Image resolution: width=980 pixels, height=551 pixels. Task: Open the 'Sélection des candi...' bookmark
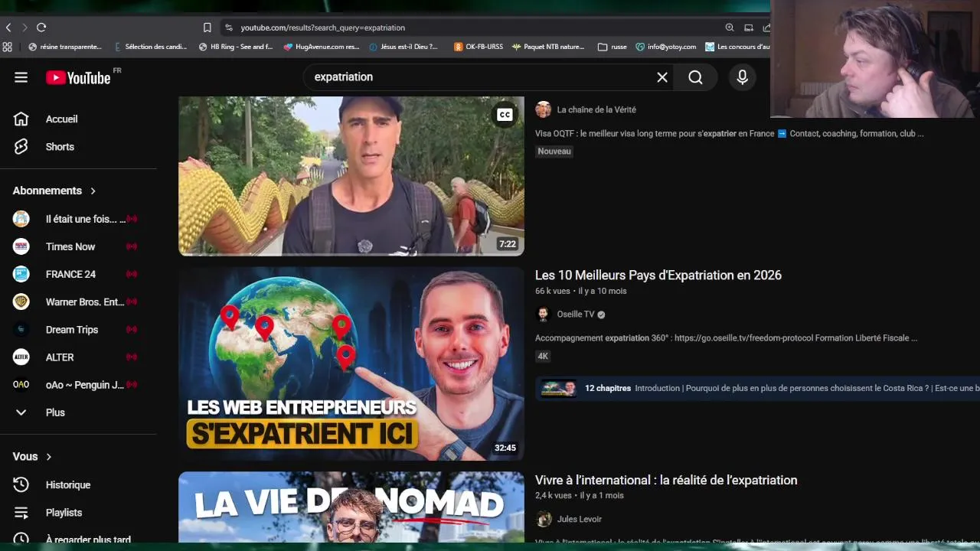pyautogui.click(x=151, y=47)
